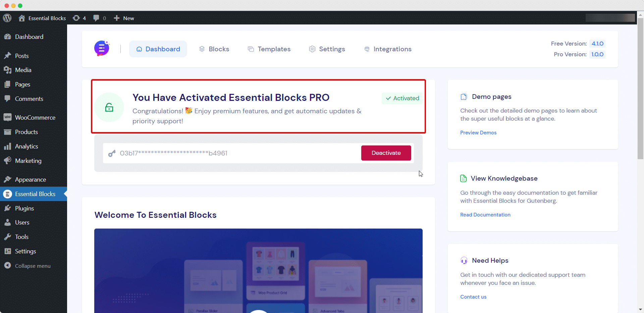Collapse the admin sidebar menu

tap(32, 265)
